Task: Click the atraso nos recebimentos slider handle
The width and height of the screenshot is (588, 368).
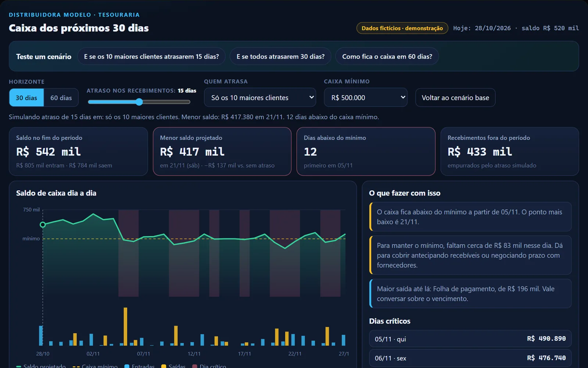Action: (x=139, y=102)
